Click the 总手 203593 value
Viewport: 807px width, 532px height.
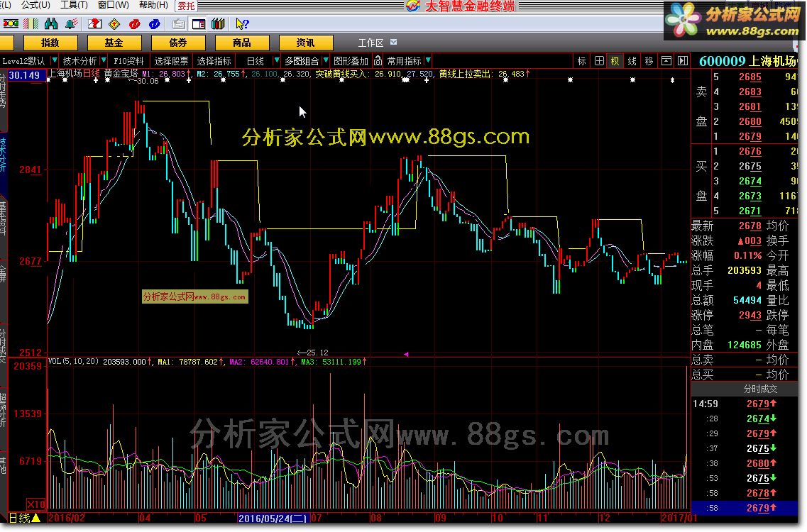pyautogui.click(x=745, y=270)
